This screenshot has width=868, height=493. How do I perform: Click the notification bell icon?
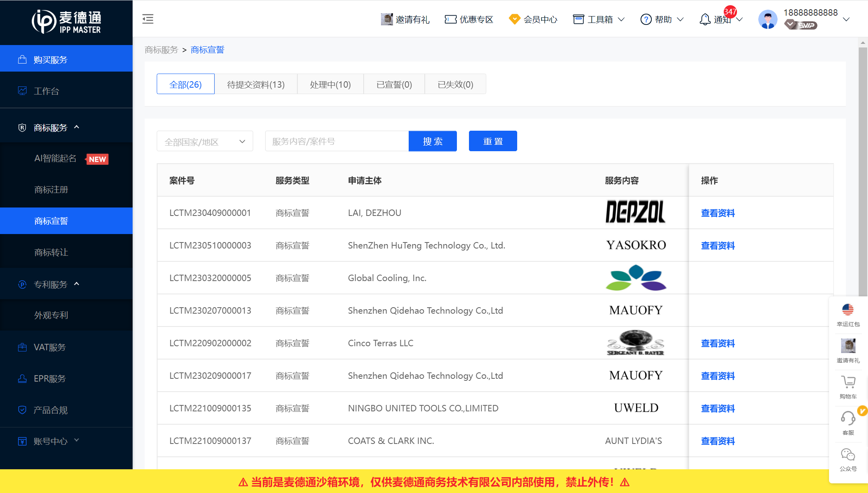point(705,19)
